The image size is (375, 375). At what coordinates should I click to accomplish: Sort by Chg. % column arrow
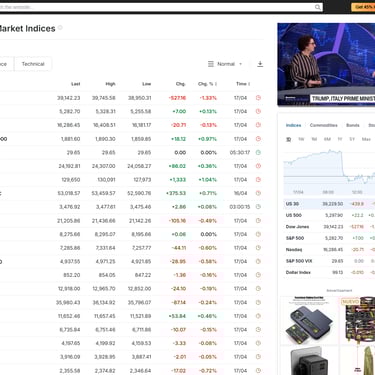coord(216,84)
